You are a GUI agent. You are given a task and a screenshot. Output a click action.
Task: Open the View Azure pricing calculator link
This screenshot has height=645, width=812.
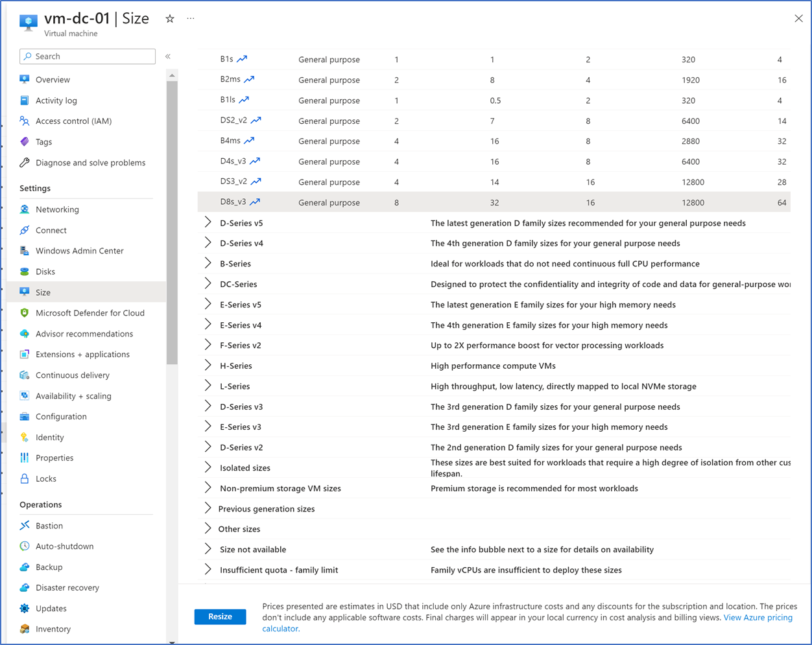(x=527, y=623)
